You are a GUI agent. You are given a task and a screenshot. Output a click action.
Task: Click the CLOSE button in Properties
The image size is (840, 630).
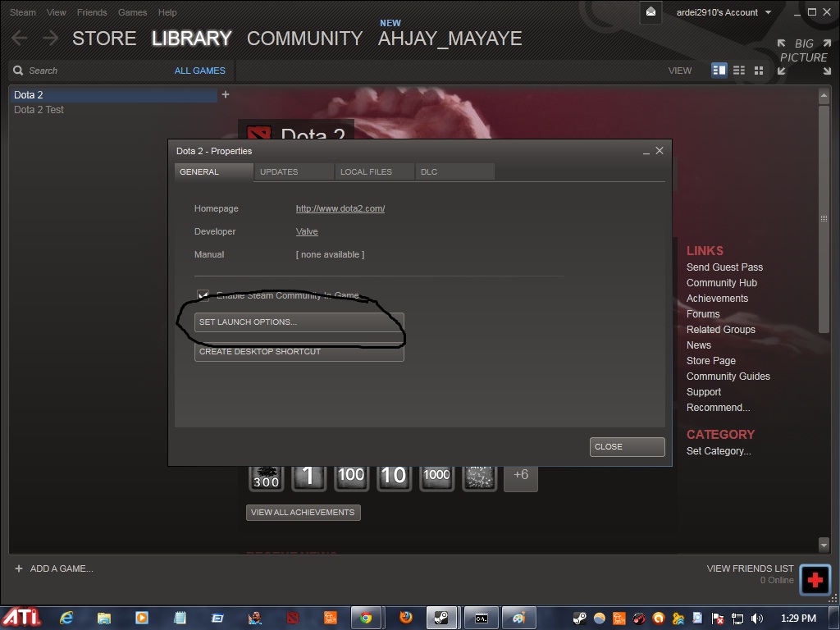627,447
